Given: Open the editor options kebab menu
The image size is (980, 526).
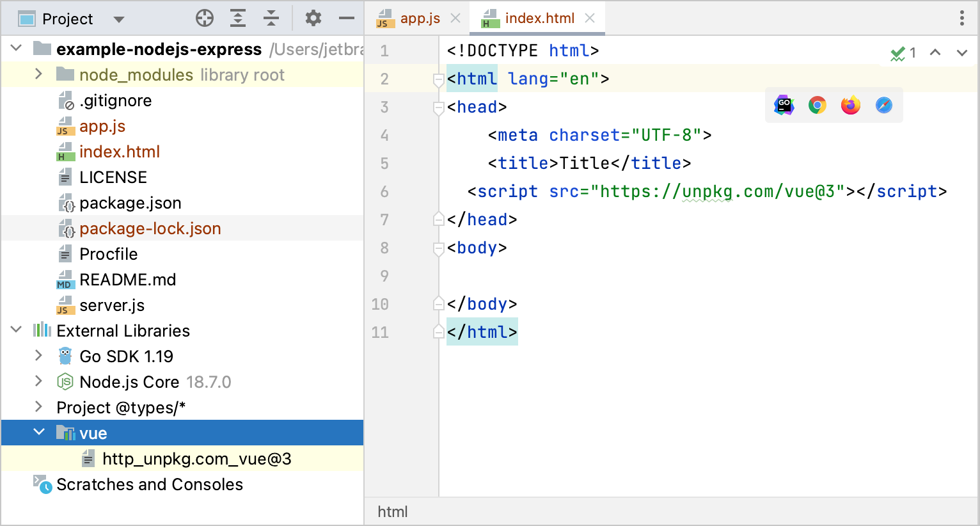Looking at the screenshot, I should (961, 19).
